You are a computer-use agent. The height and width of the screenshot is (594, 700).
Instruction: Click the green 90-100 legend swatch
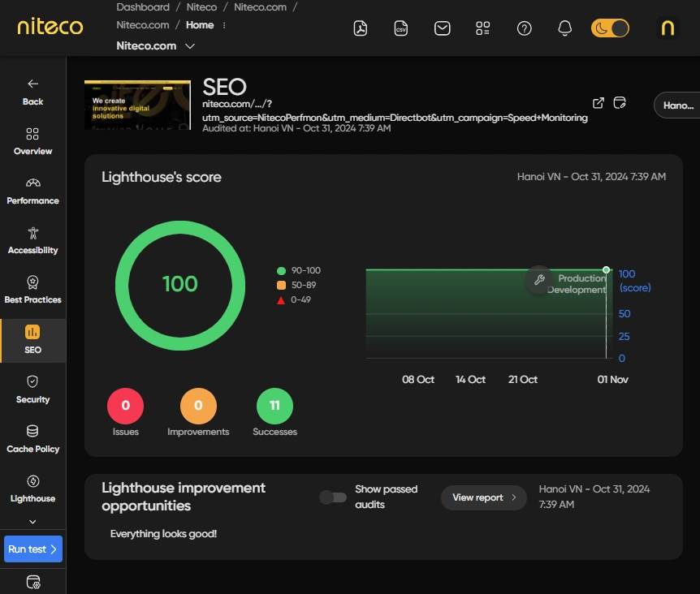281,271
